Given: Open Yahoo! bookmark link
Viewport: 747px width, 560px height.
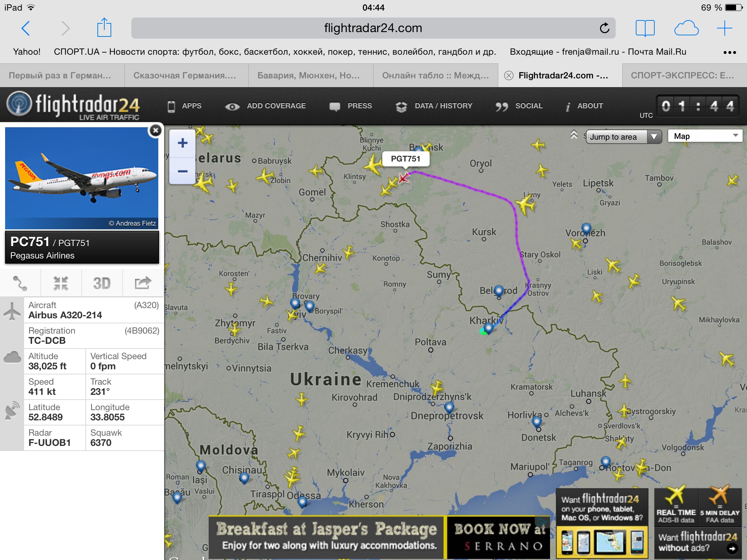Looking at the screenshot, I should click(x=27, y=52).
